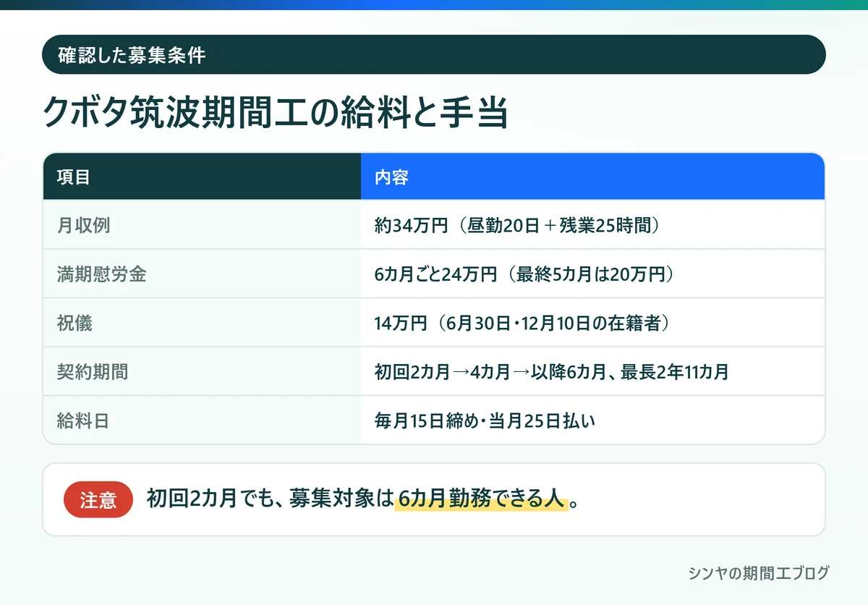The image size is (868, 605).
Task: Click the title 'クボタ筑波期間工の給料と手当'
Action: click(x=276, y=113)
